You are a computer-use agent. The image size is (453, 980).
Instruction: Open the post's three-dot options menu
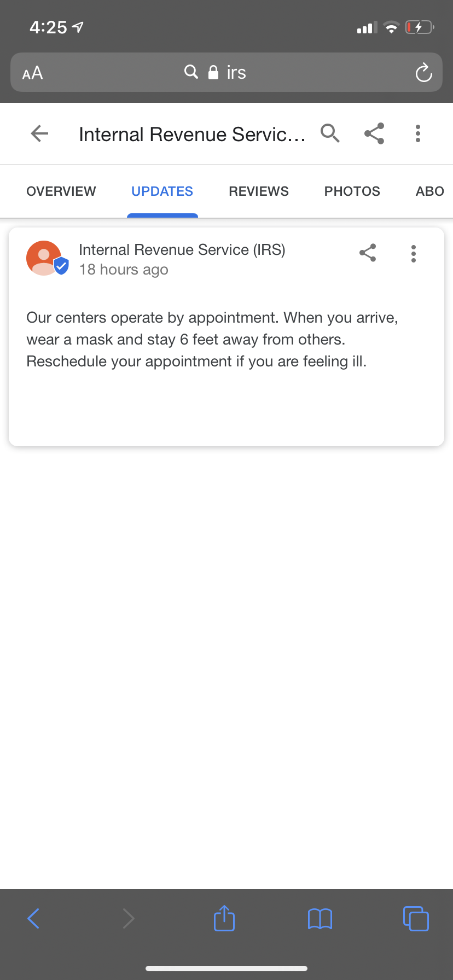tap(414, 254)
